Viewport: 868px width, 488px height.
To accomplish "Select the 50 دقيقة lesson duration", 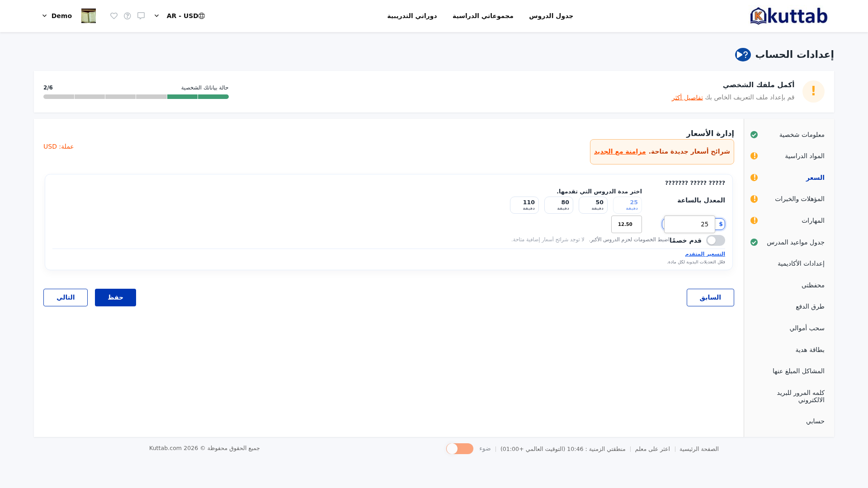I will (x=593, y=205).
